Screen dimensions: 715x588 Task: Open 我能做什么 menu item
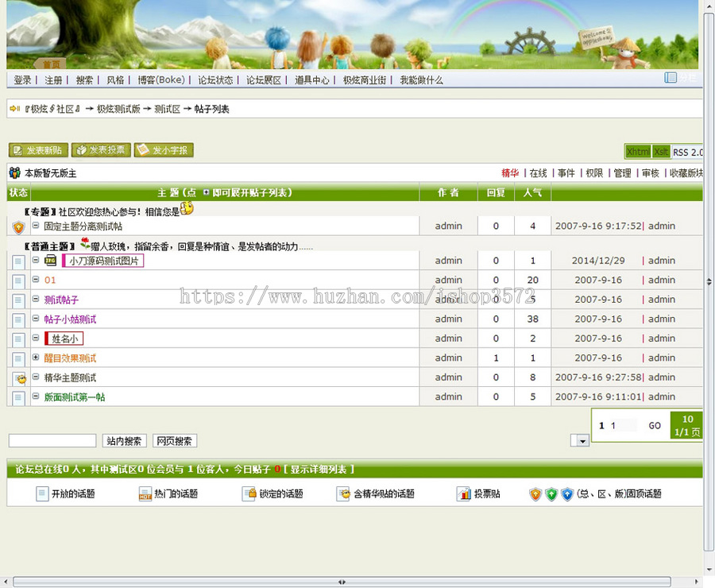tap(421, 80)
